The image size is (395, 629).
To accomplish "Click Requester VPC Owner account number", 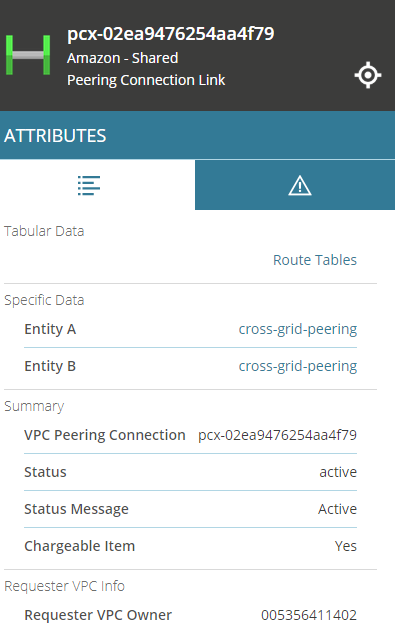I will click(309, 615).
